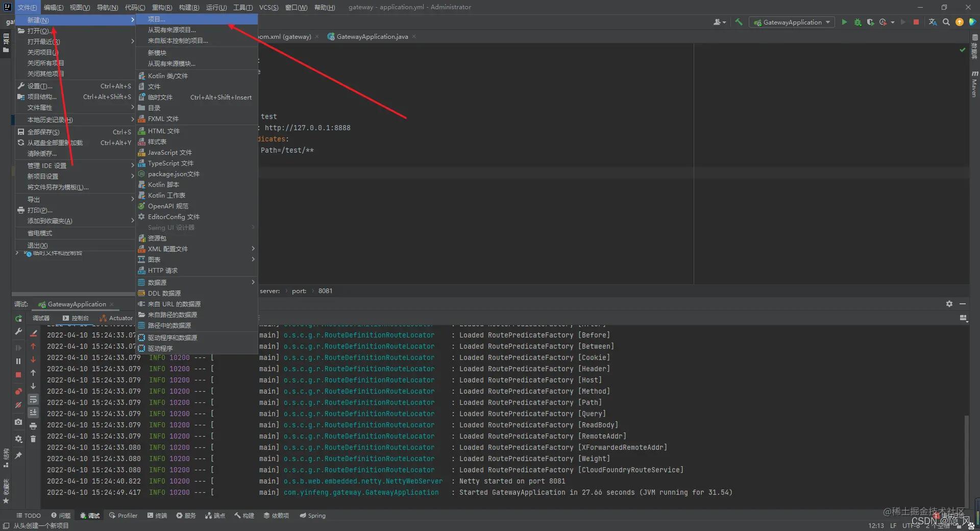This screenshot has height=531, width=980.
Task: Click the Rerun icon in debug panel
Action: (18, 319)
